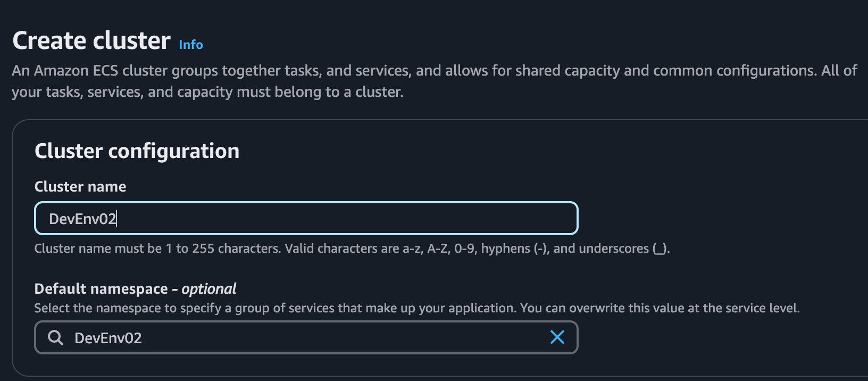Click the DevEnv02 text in Cluster name
The width and height of the screenshot is (868, 381).
[82, 219]
